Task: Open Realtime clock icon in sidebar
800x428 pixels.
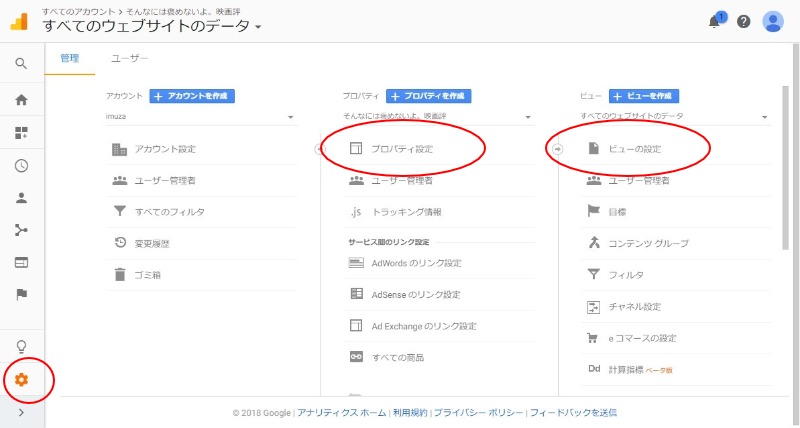Action: [21, 166]
